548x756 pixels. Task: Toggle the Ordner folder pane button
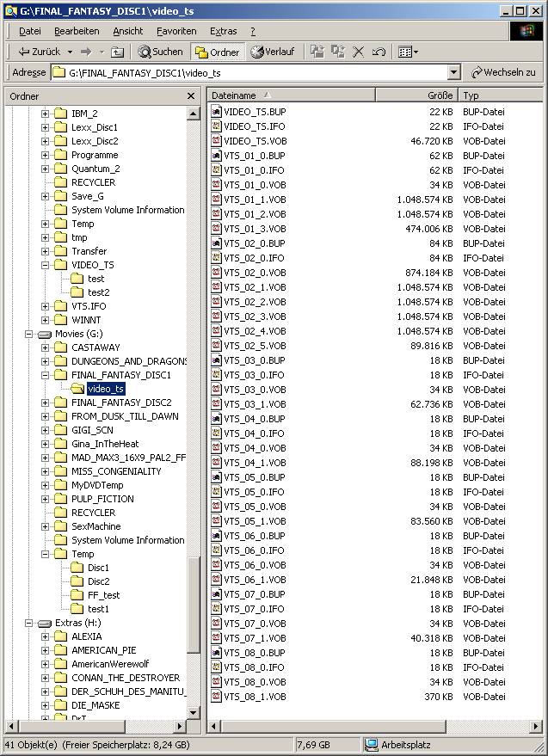[x=217, y=52]
